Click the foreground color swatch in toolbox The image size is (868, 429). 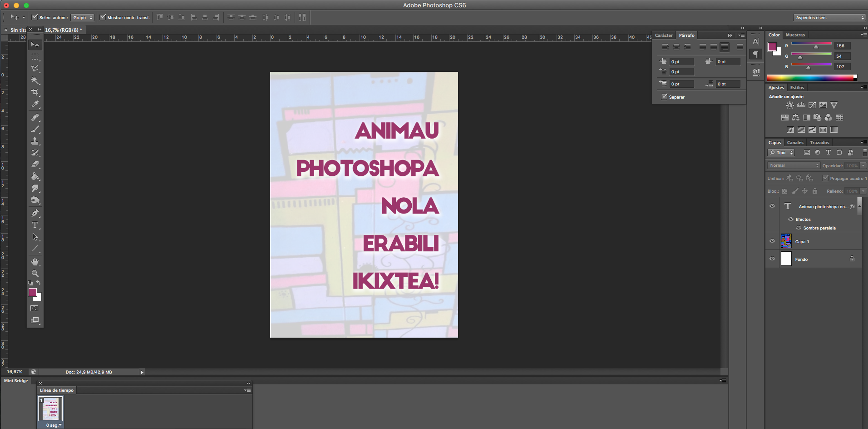tap(32, 292)
